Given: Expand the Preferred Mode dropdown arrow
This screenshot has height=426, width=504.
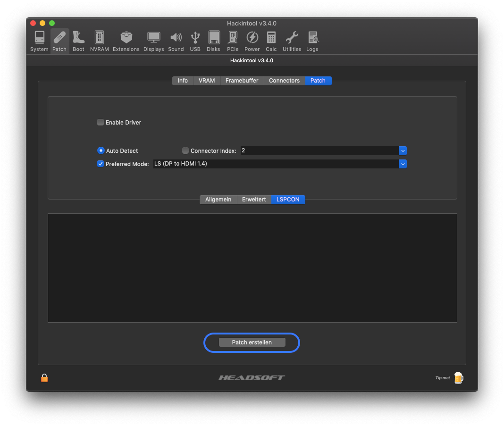Looking at the screenshot, I should 403,164.
